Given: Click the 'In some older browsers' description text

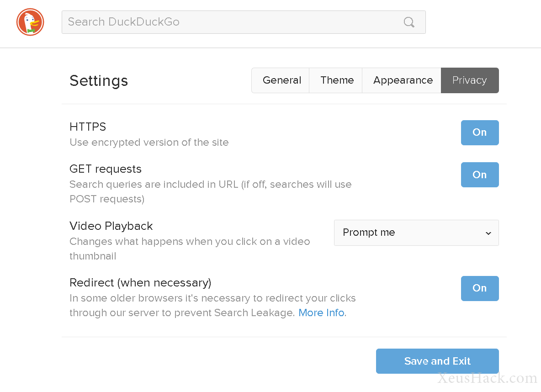Looking at the screenshot, I should (212, 305).
